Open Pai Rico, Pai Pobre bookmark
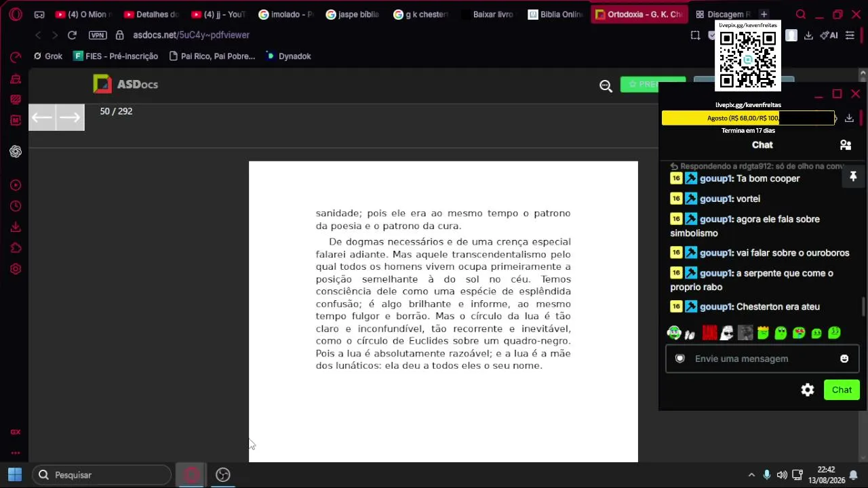 pos(212,56)
